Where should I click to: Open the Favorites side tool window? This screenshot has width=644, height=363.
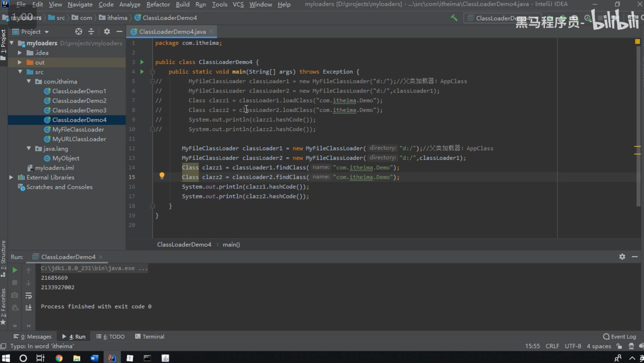click(3, 307)
